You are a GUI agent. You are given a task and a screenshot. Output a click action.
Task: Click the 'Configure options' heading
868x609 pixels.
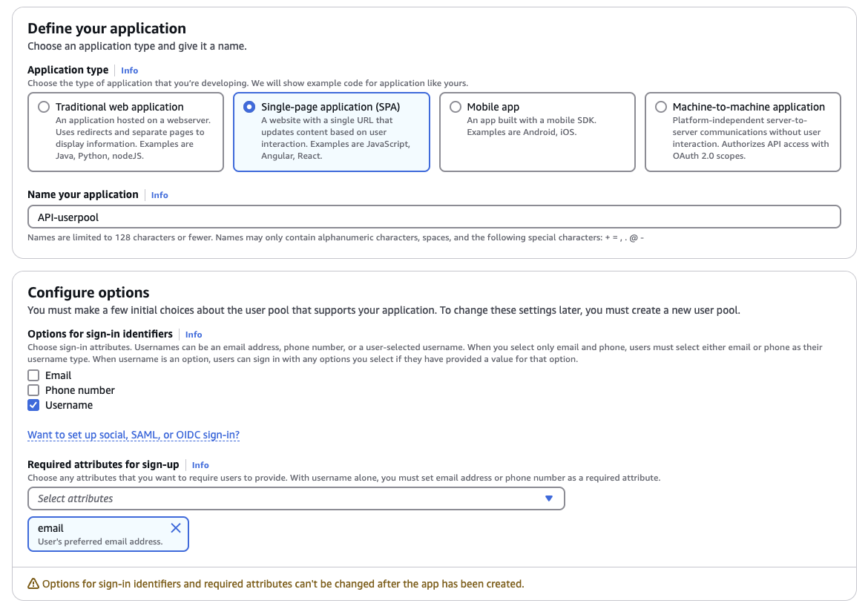(88, 292)
